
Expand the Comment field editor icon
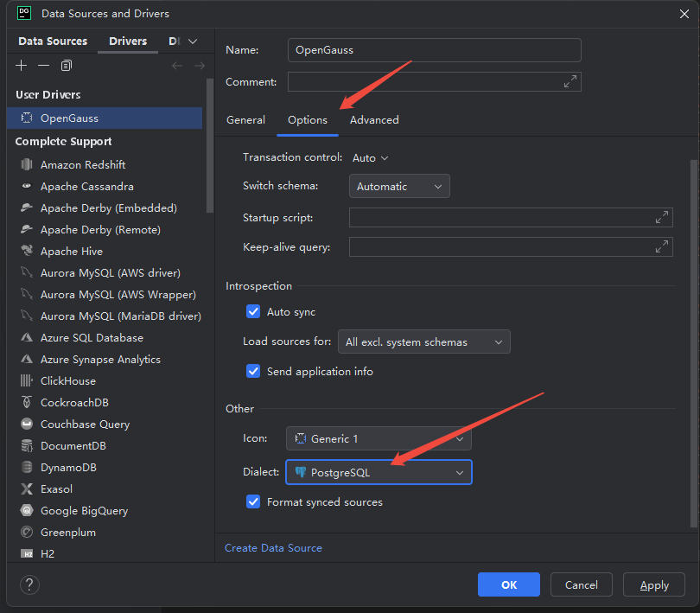click(570, 81)
